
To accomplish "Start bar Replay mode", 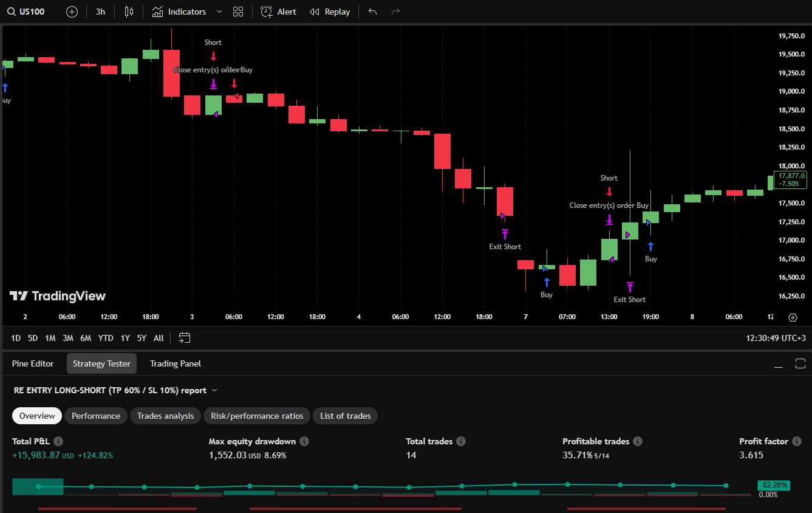I will click(330, 12).
